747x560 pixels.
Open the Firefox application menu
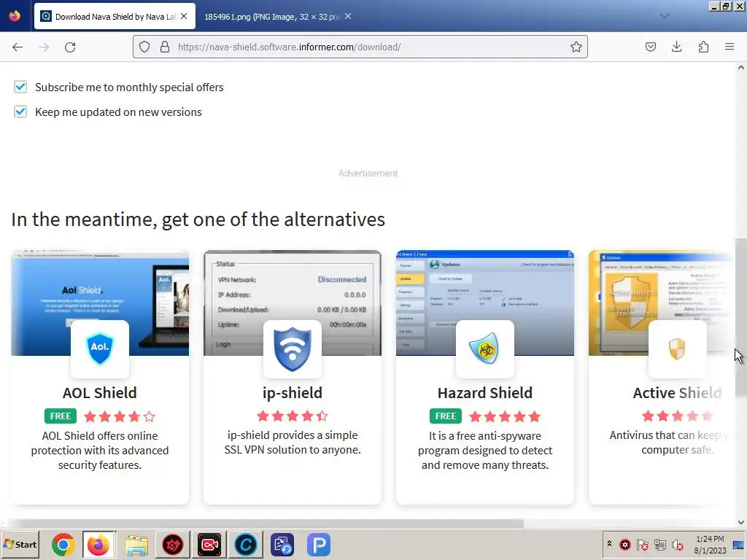(x=729, y=47)
